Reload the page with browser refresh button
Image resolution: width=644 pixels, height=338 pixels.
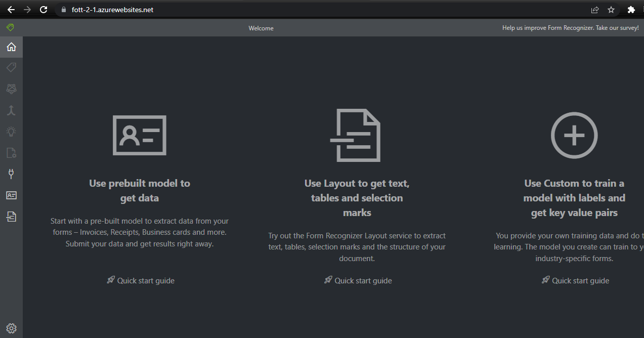coord(44,10)
